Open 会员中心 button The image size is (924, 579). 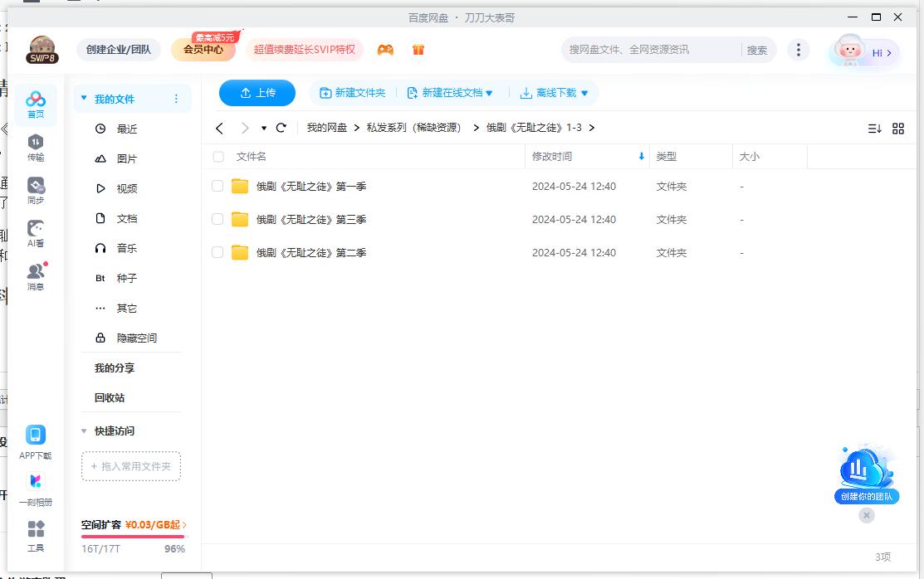203,50
